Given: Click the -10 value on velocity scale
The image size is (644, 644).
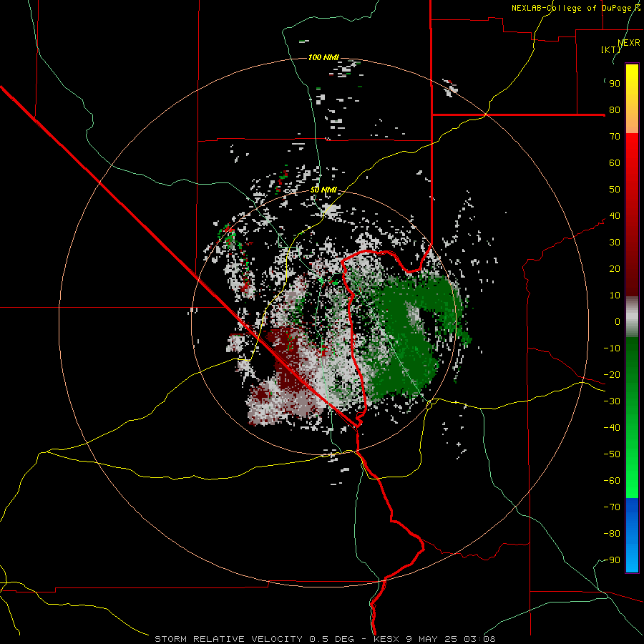Looking at the screenshot, I should tap(612, 348).
